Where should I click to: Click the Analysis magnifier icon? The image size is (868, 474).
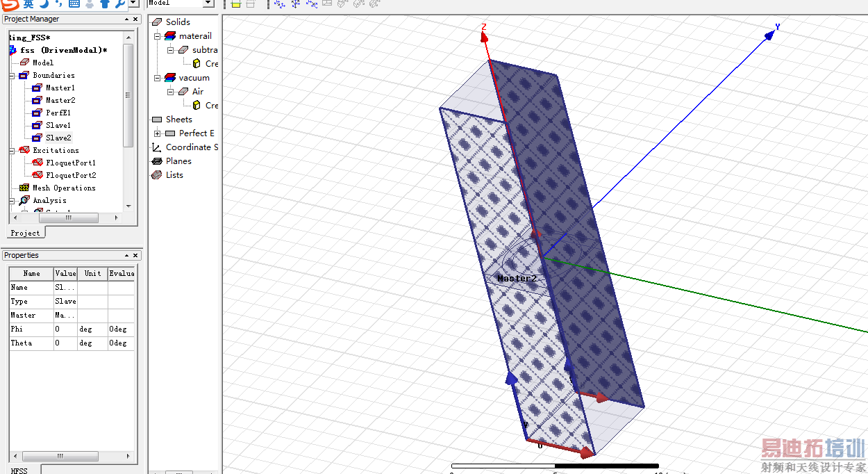pyautogui.click(x=24, y=200)
